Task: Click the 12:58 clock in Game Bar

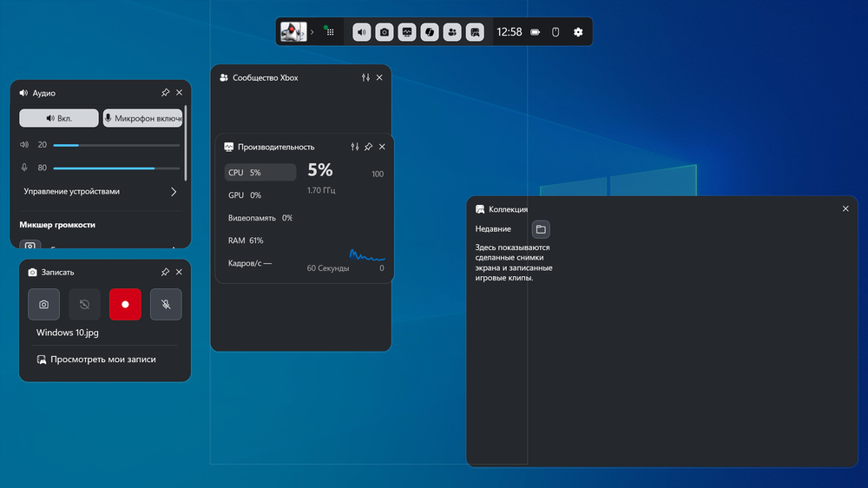Action: click(x=510, y=32)
